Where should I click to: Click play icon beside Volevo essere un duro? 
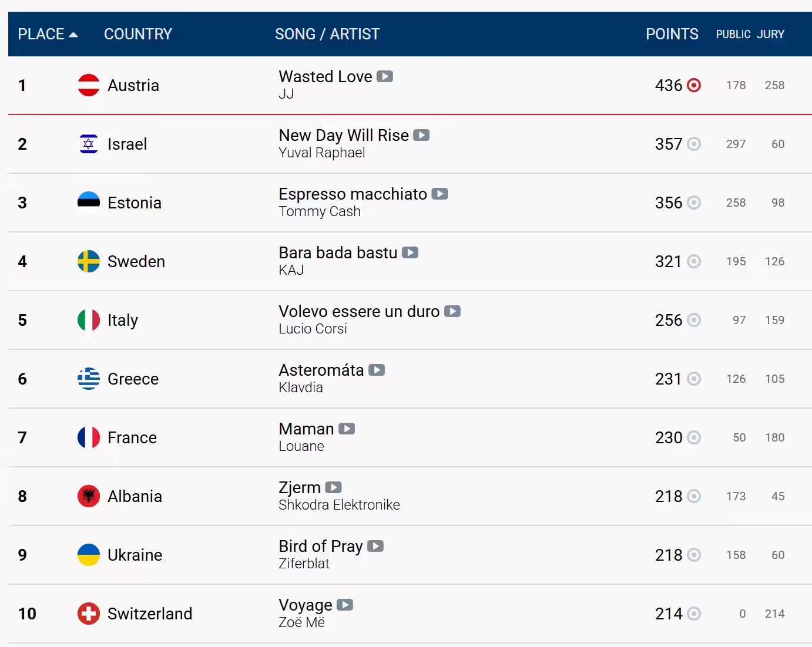click(x=452, y=311)
